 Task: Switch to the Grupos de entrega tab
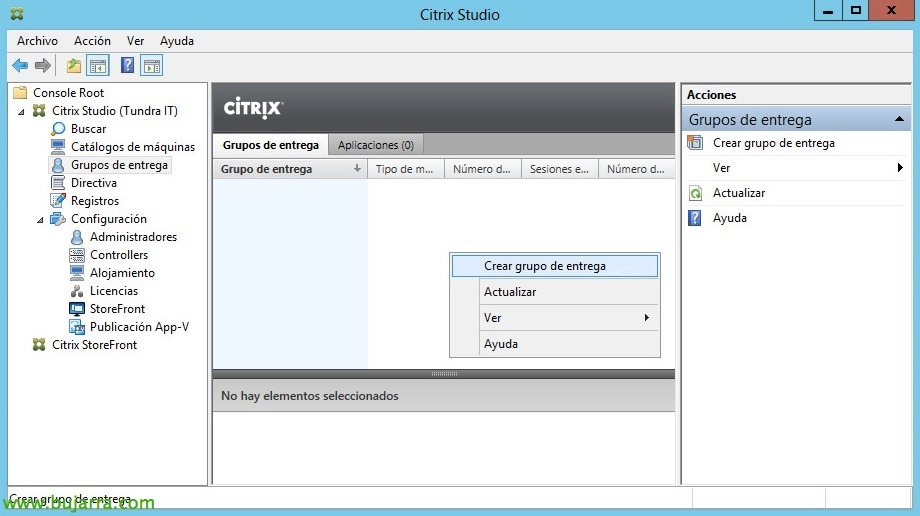click(270, 145)
